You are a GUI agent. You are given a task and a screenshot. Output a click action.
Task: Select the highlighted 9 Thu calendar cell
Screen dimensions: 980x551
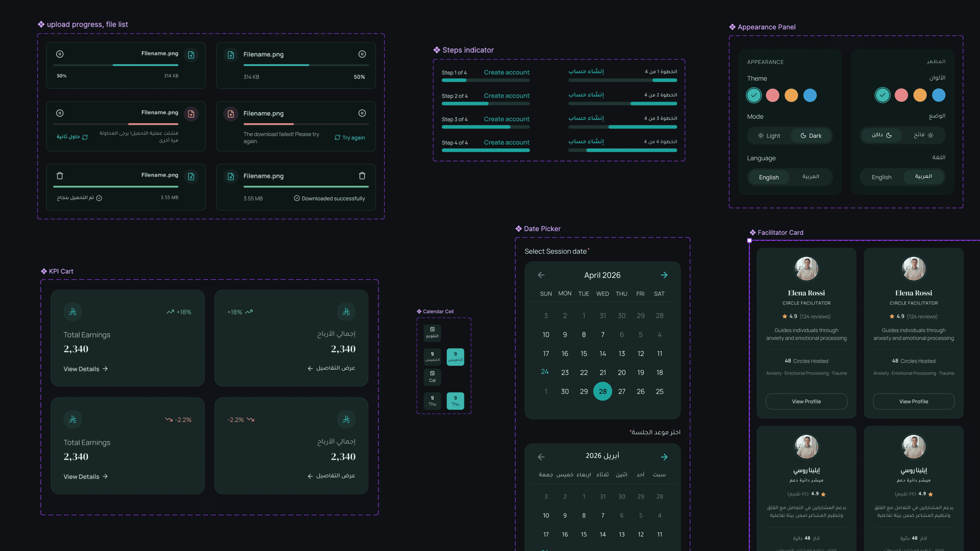[455, 401]
